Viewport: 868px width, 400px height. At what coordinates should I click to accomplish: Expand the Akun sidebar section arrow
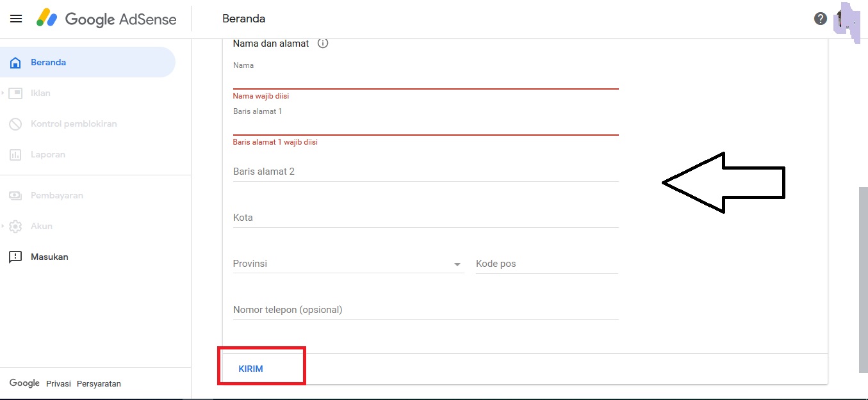[x=3, y=226]
